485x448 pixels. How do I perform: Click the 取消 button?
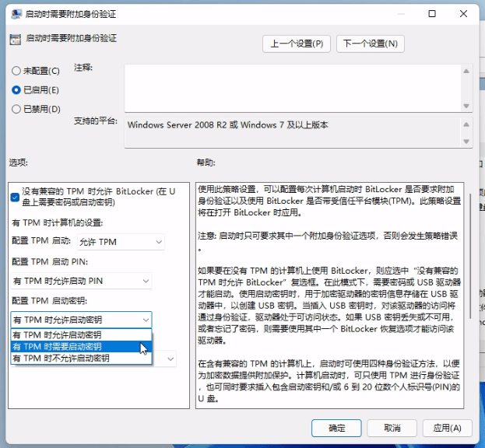392,428
